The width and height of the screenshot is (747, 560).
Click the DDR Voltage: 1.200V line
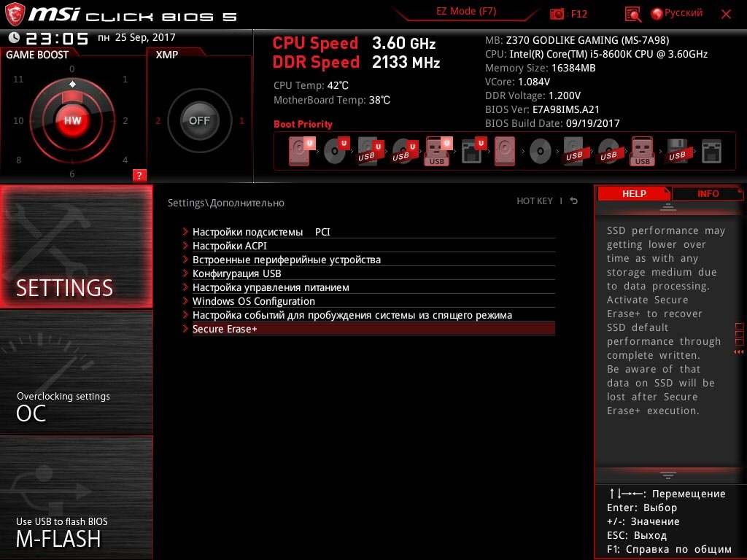point(533,96)
